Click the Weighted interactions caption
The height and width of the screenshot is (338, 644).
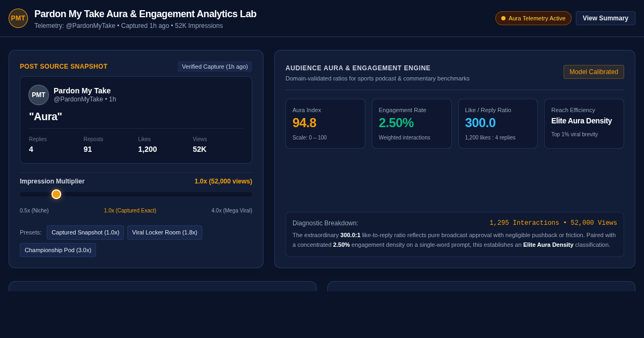pyautogui.click(x=405, y=137)
